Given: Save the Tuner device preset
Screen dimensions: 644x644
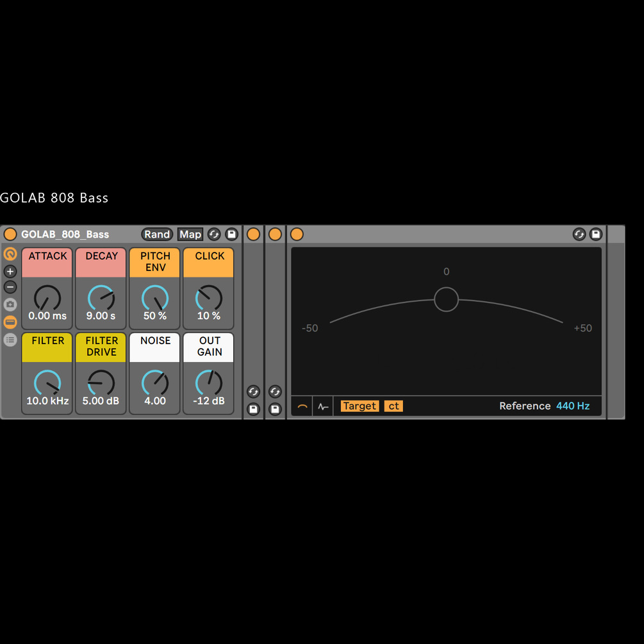Looking at the screenshot, I should click(596, 234).
